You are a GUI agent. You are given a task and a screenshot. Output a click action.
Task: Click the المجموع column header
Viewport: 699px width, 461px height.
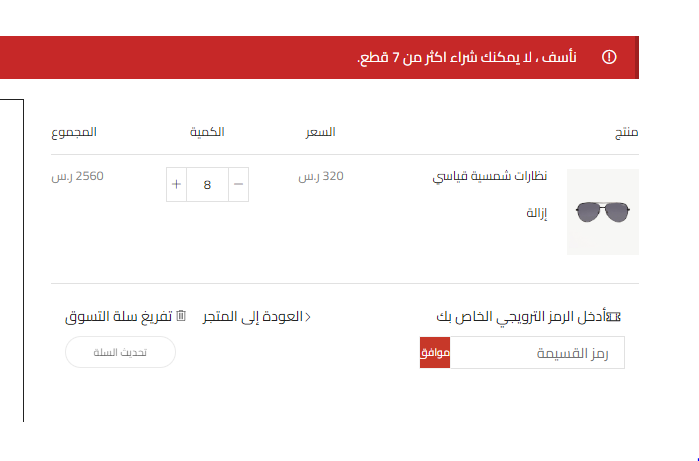(x=74, y=132)
